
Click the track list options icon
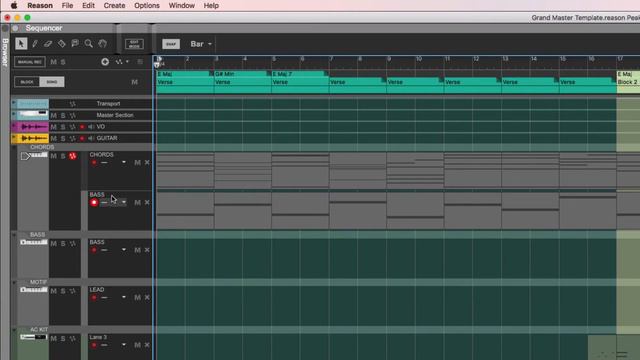pos(140,62)
